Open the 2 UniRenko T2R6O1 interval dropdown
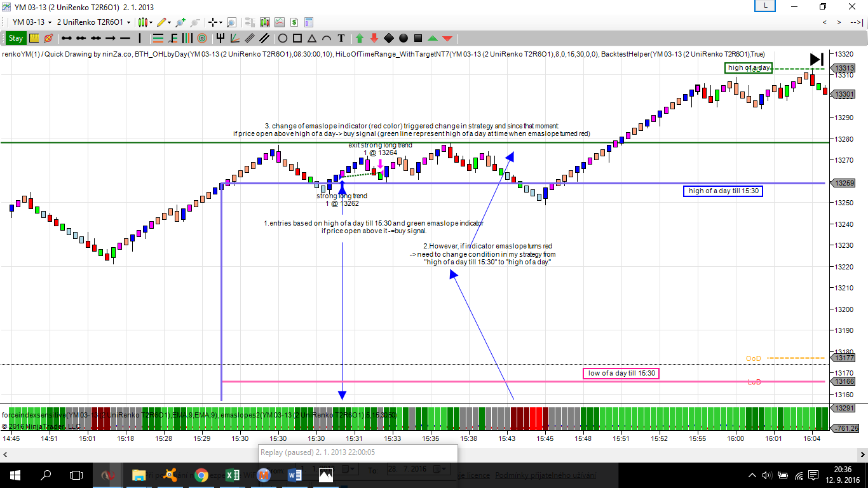 coord(94,22)
